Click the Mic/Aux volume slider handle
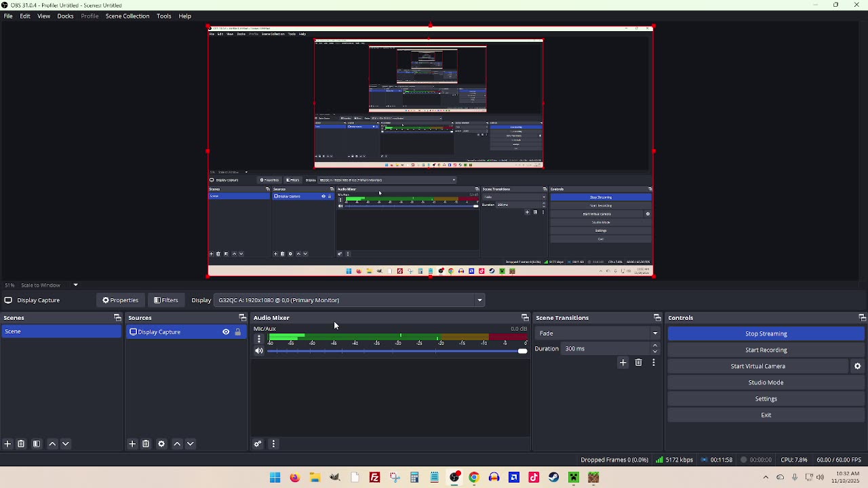868x488 pixels. (x=522, y=351)
